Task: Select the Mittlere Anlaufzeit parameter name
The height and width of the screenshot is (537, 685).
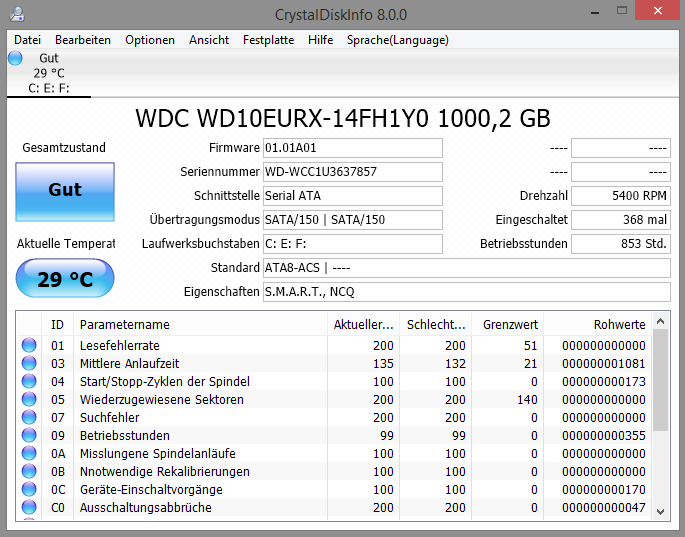Action: click(129, 364)
